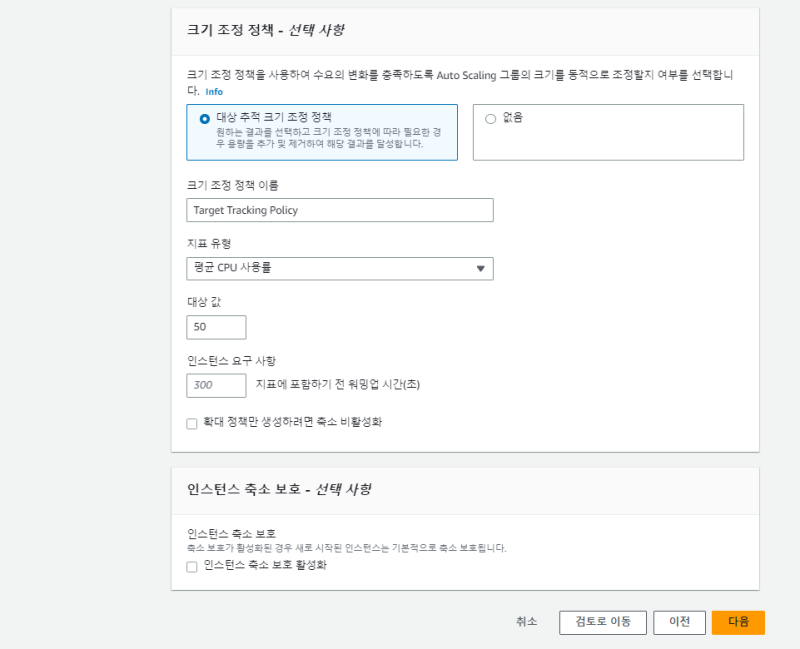Expand the '평균 CPU 사용률' metric dropdown
This screenshot has width=800, height=649.
coord(339,268)
